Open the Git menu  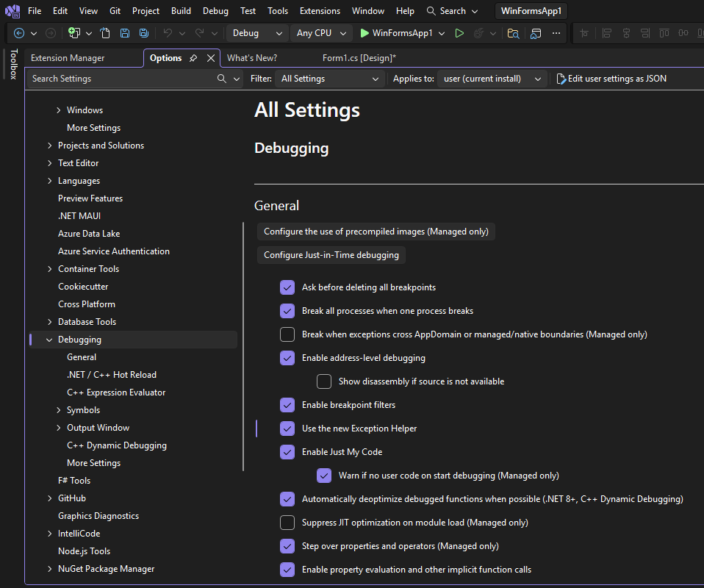tap(115, 11)
